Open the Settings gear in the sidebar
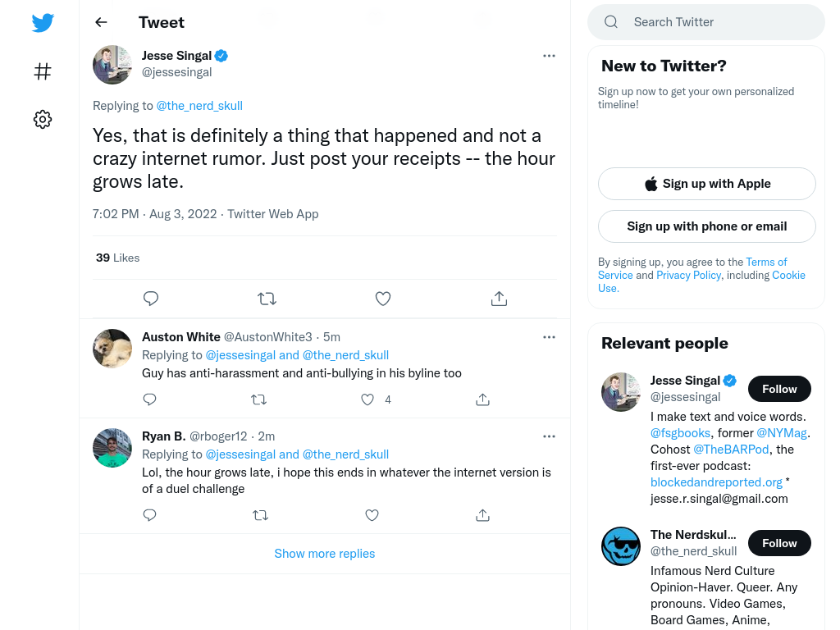840x630 pixels. 43,119
